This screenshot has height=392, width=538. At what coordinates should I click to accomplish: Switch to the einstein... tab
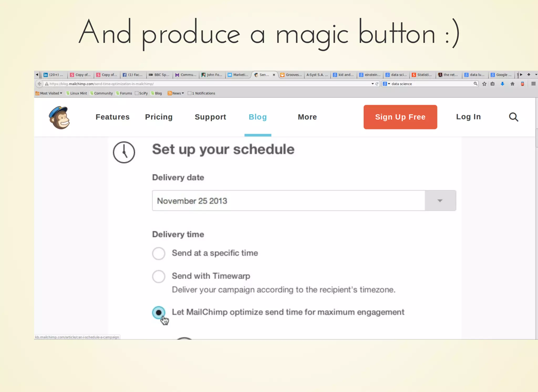370,75
